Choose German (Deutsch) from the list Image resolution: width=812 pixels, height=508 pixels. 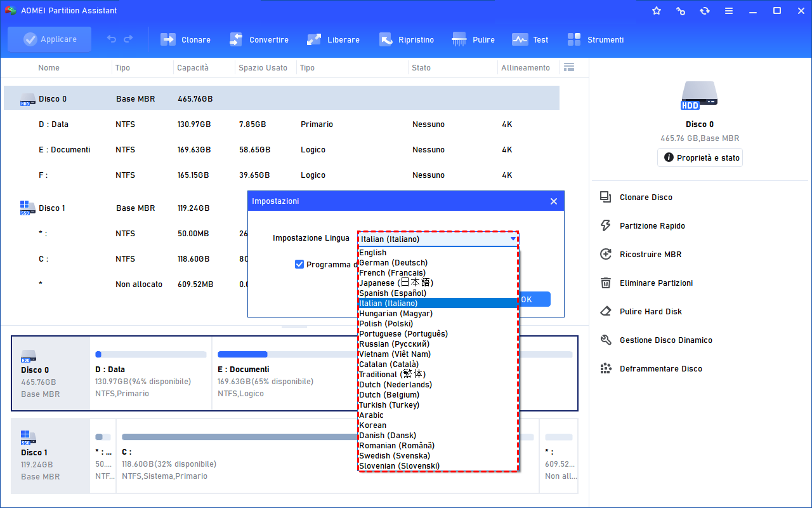click(x=438, y=263)
